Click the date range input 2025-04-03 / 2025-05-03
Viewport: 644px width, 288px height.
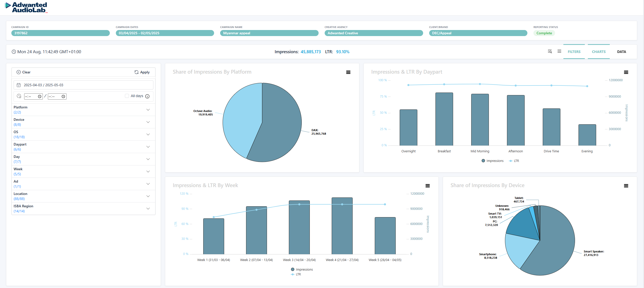click(x=83, y=85)
